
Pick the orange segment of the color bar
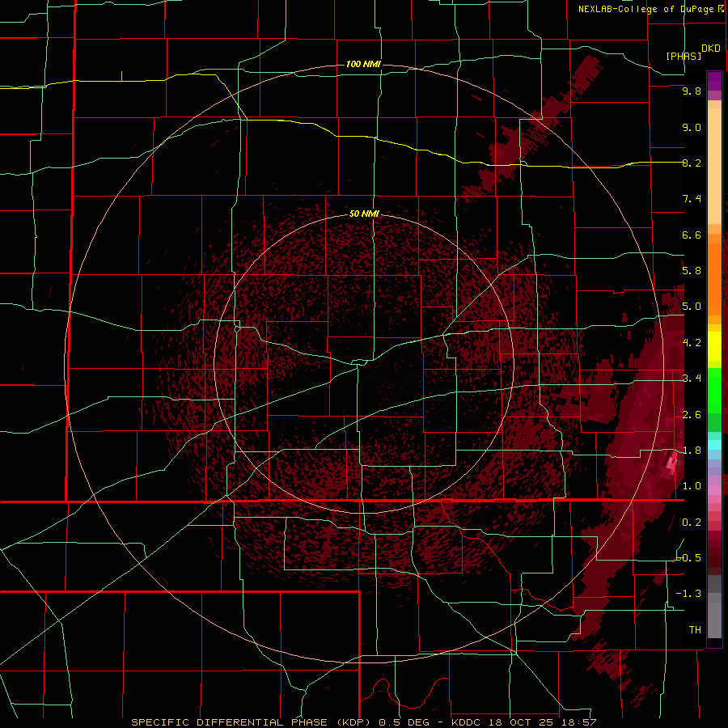pos(714,280)
